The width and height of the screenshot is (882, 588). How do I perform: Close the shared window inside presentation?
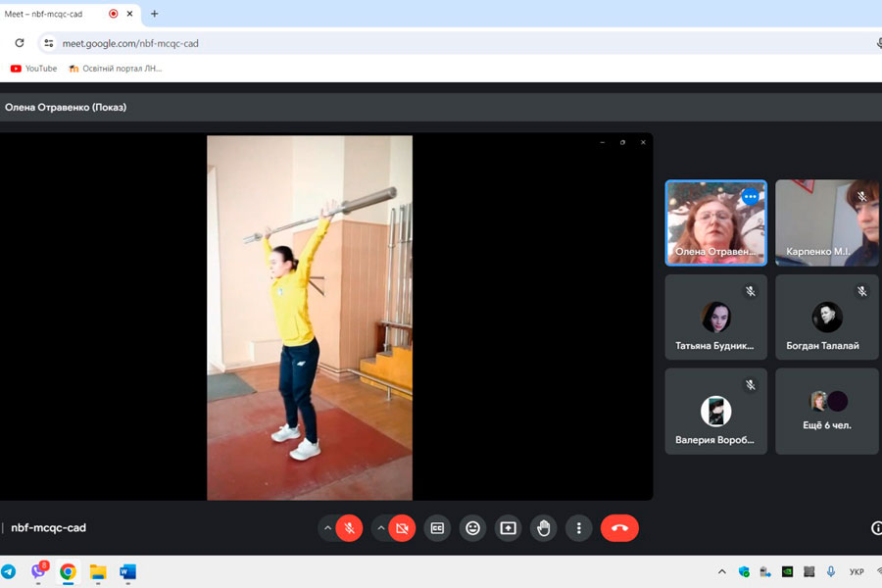pos(643,142)
